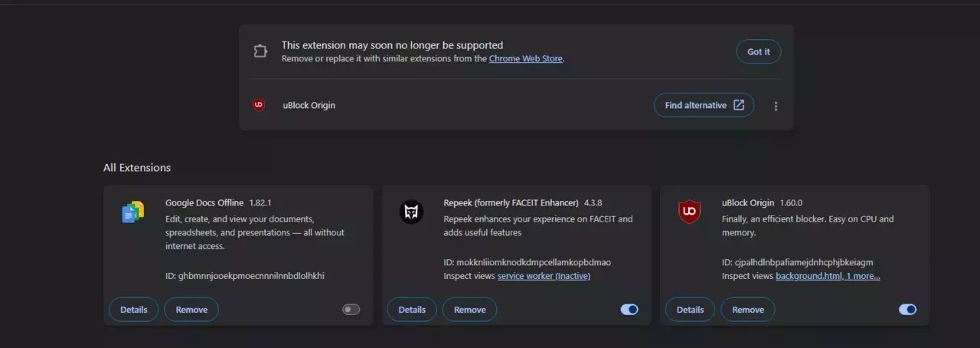The image size is (980, 348).
Task: Click the uBlock Origin card shield icon
Action: [x=690, y=212]
